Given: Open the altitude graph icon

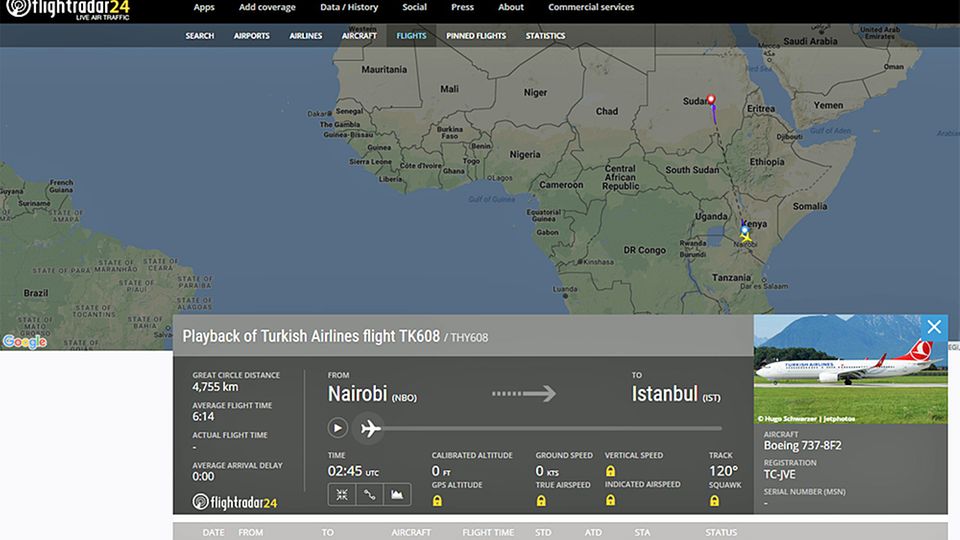Looking at the screenshot, I should tap(397, 494).
